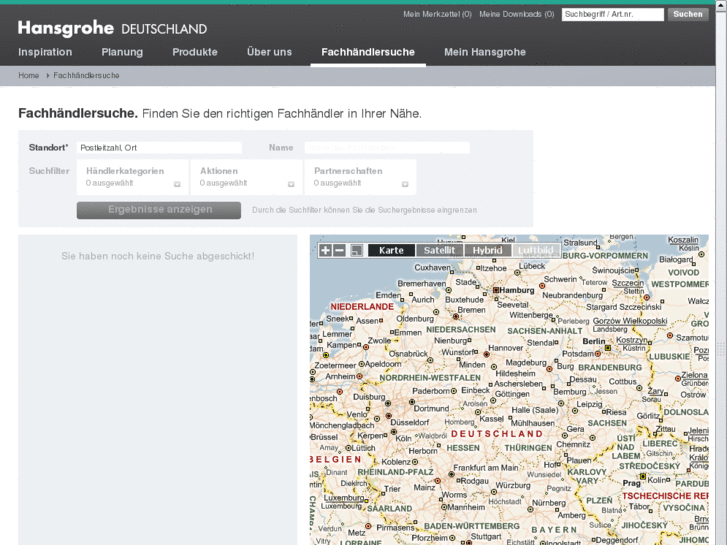This screenshot has width=727, height=545.
Task: Click the Fachhändlersuche breadcrumb link
Action: tap(86, 75)
